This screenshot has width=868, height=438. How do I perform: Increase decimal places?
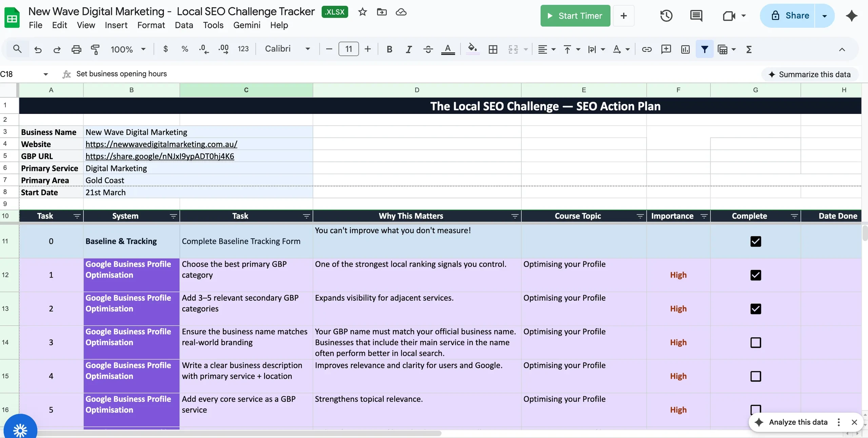(223, 49)
